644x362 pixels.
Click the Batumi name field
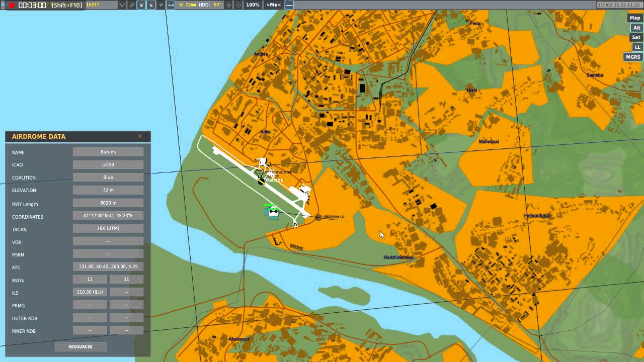click(108, 152)
